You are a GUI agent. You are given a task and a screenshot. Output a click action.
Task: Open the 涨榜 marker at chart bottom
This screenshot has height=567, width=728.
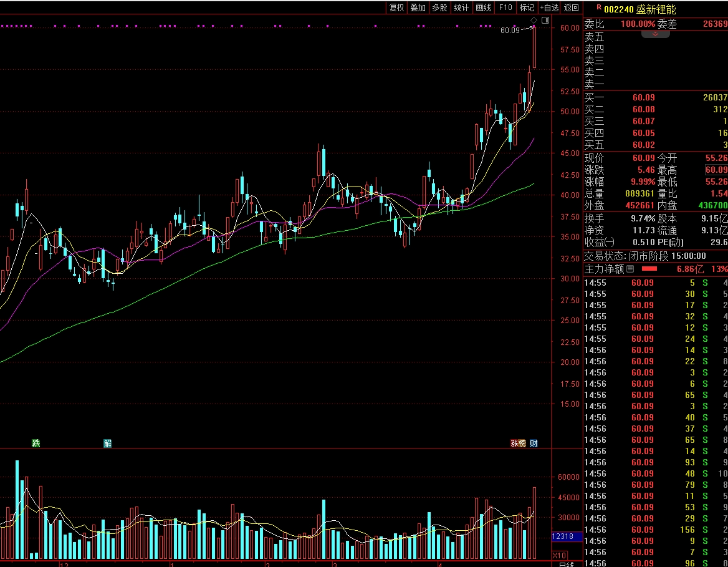pos(518,443)
